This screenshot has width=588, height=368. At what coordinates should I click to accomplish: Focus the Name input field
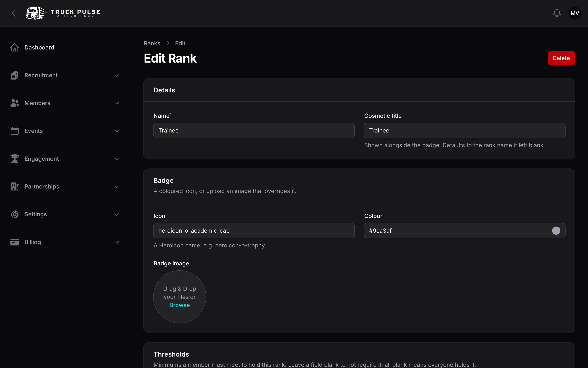point(254,130)
